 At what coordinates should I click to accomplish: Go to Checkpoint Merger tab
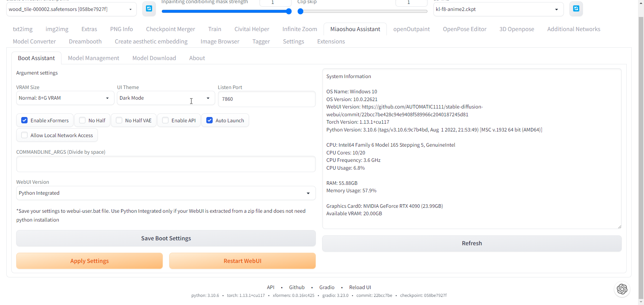pos(171,29)
